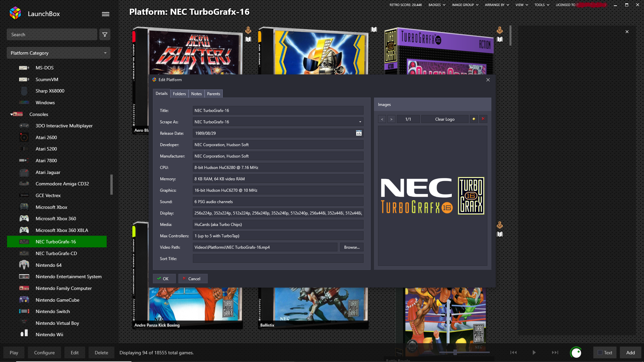
Task: Click the Edit Platform dialog title icon
Action: 154,80
